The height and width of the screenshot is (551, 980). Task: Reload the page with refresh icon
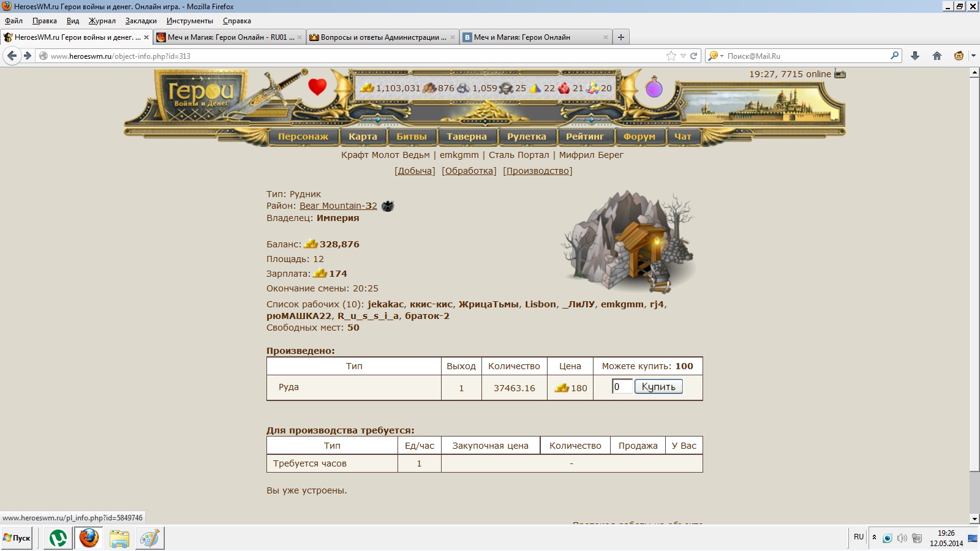point(694,56)
